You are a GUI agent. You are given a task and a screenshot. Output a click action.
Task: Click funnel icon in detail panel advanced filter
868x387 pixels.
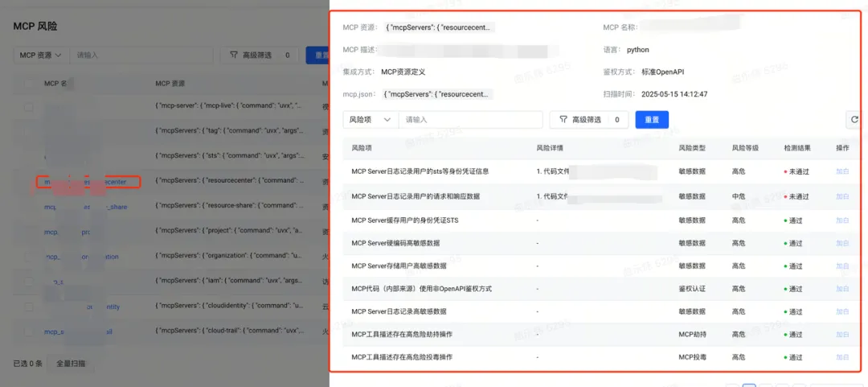tap(563, 119)
